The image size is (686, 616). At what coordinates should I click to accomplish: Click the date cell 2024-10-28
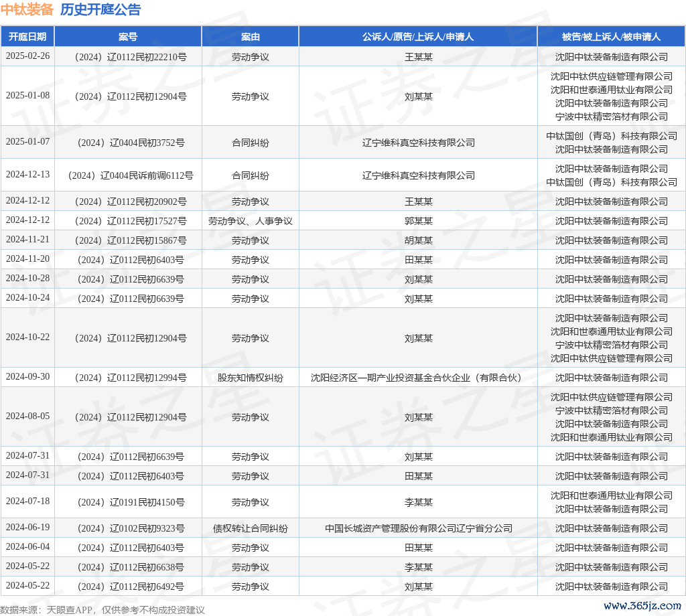27,279
